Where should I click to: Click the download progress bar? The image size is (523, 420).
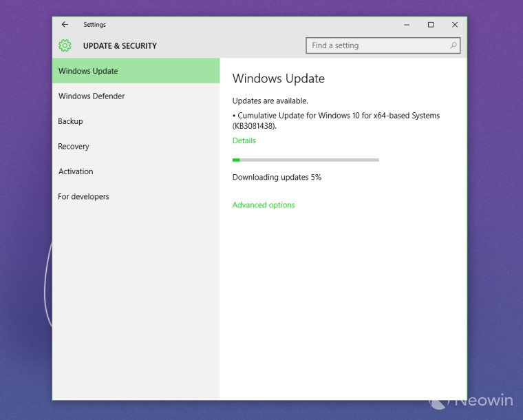click(x=306, y=160)
